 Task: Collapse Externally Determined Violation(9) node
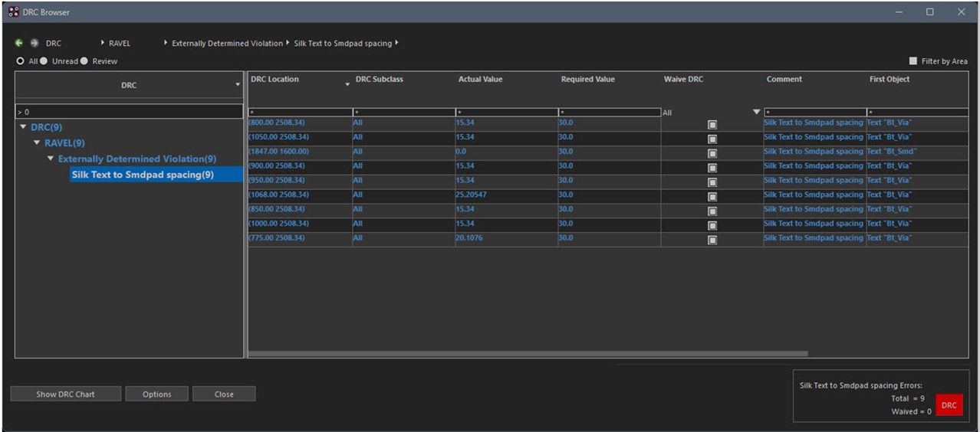(51, 159)
